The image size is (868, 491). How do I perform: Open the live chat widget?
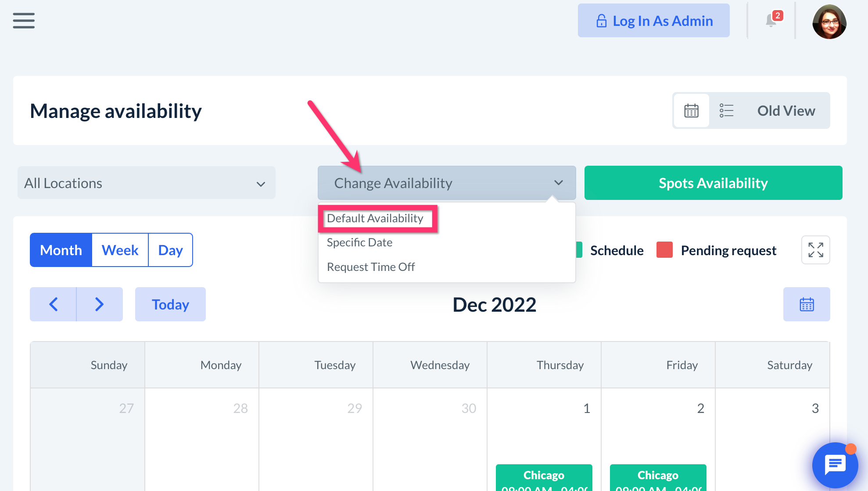click(835, 465)
